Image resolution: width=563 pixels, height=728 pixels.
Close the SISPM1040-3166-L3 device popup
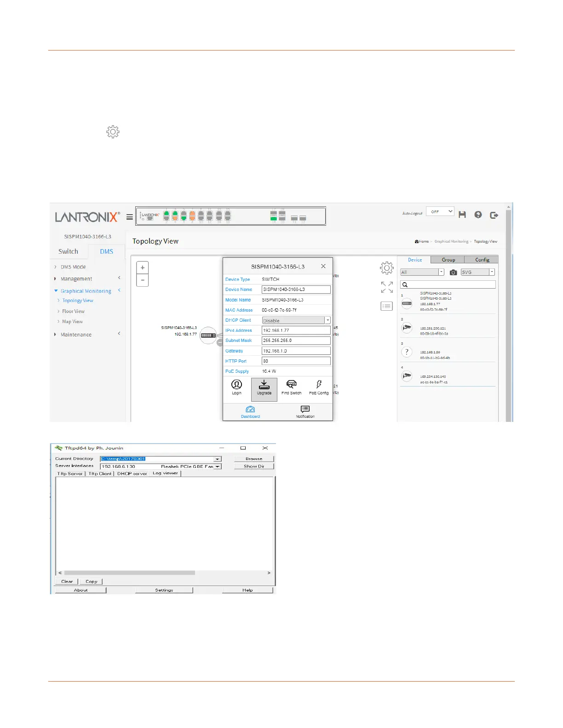click(323, 266)
